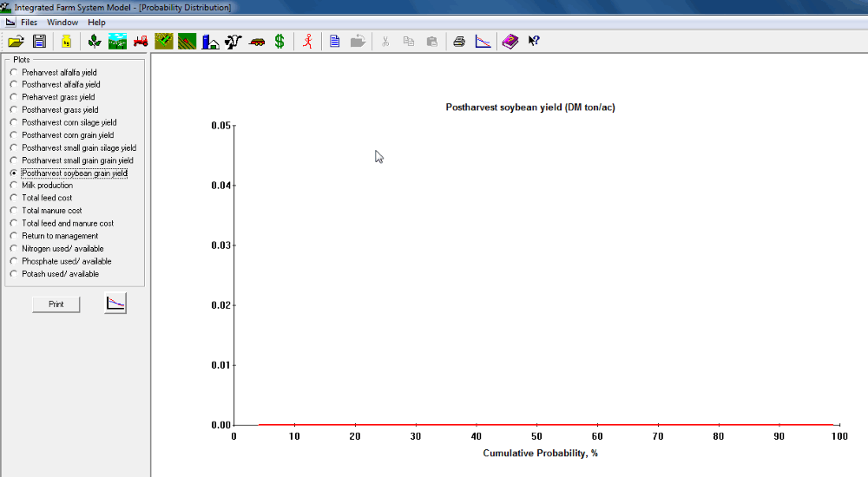Save the farm with the floppy disk icon
This screenshot has height=477, width=868.
point(39,42)
